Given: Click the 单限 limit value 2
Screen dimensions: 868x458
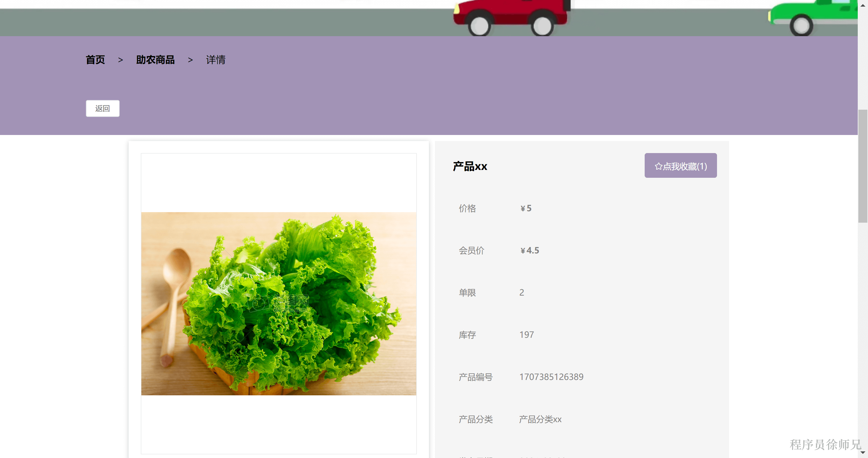Looking at the screenshot, I should (522, 292).
